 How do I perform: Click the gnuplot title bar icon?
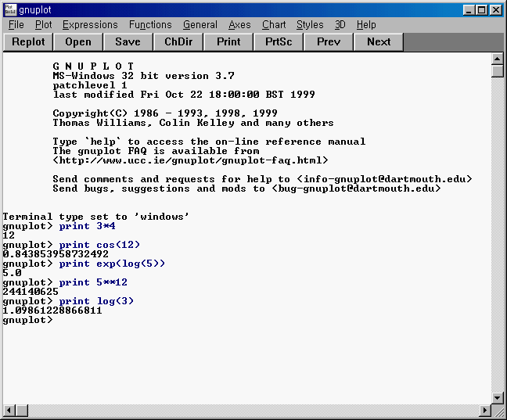tap(10, 10)
